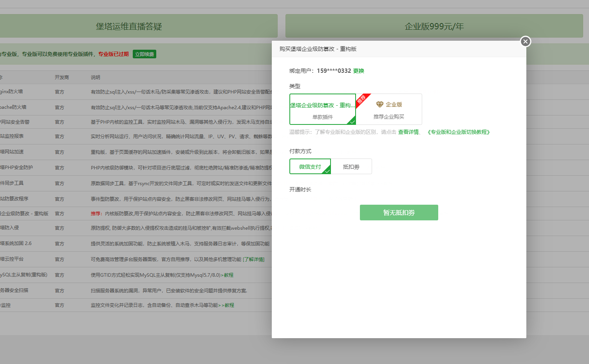Select 塔系统加固 2.6 plugin name
Screen dimensions: 589x364
click(16, 243)
